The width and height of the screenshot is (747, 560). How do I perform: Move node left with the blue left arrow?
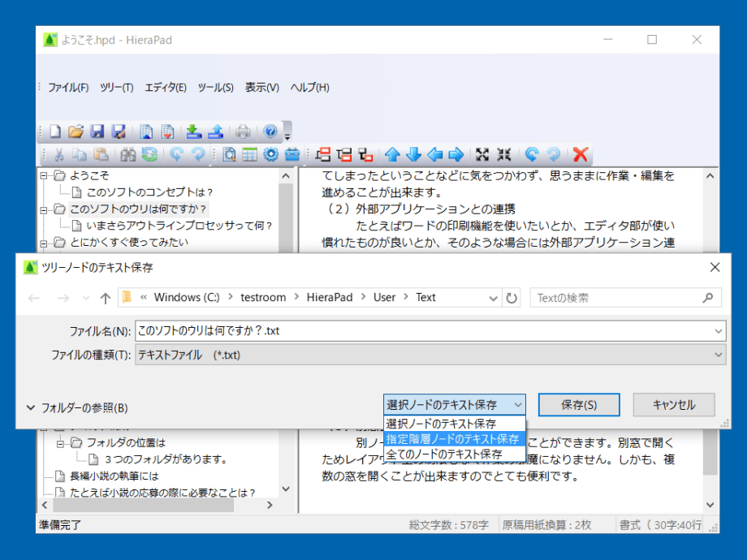click(x=435, y=154)
